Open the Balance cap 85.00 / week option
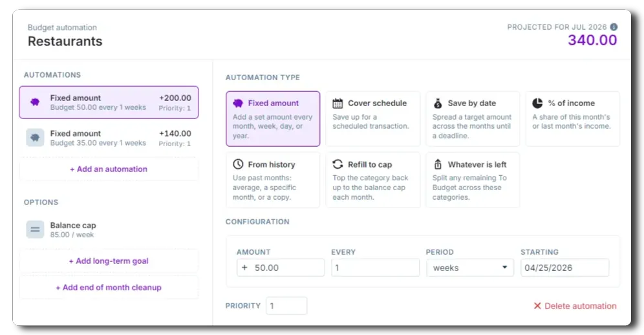The height and width of the screenshot is (335, 644). 109,230
